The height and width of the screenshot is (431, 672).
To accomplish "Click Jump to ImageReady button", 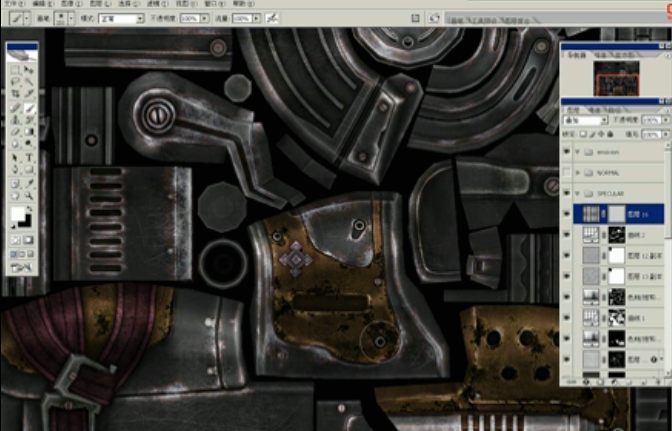I will (x=22, y=268).
